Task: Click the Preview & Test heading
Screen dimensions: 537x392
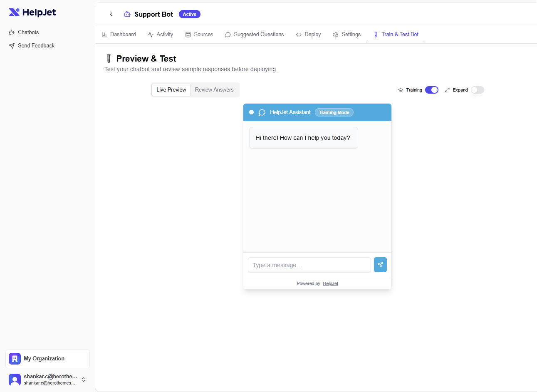Action: tap(146, 59)
